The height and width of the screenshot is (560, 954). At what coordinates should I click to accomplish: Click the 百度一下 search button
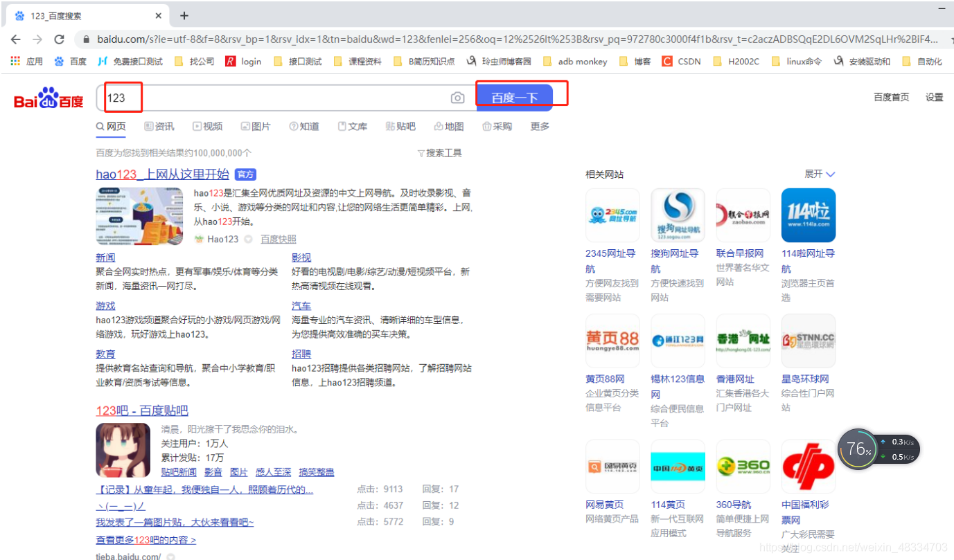pyautogui.click(x=514, y=98)
